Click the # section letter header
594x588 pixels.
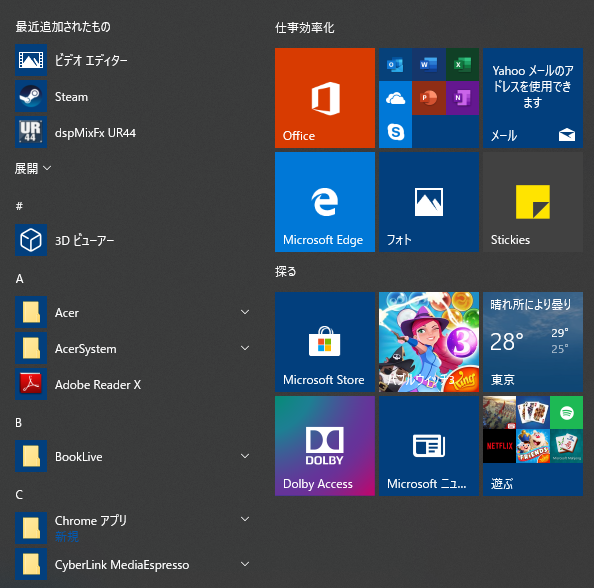[x=19, y=206]
